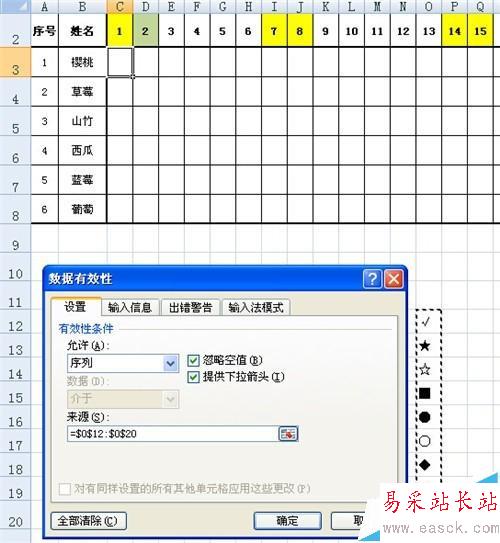Screen dimensions: 500x543
Task: Check the disabled apply-to-all-cells checkbox
Action: pos(65,489)
